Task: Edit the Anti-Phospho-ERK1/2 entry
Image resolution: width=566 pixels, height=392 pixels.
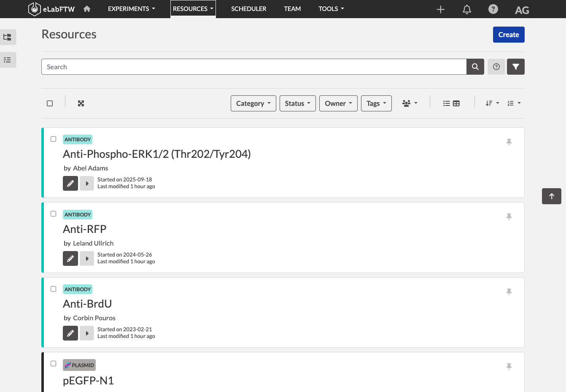Action: 70,184
